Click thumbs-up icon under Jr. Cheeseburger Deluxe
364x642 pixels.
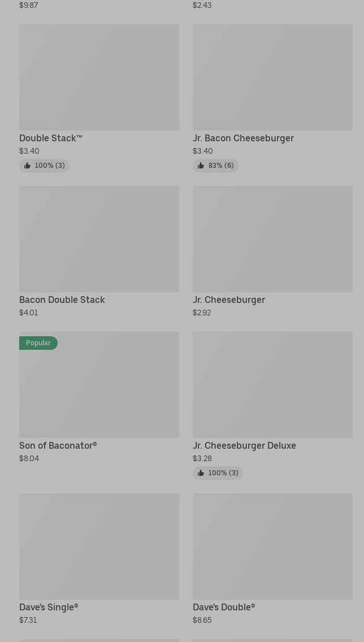(x=201, y=473)
